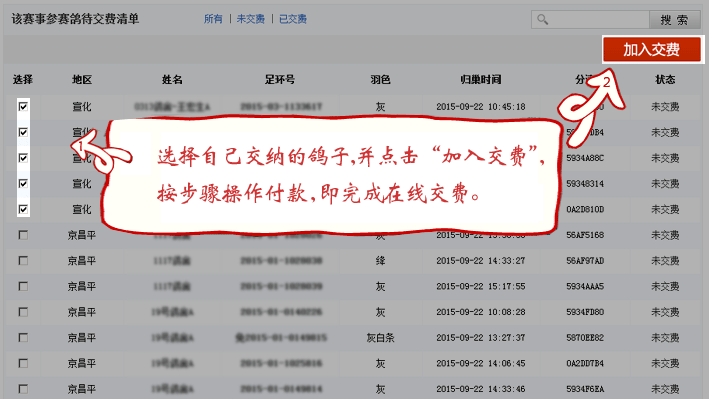Viewport: 709px width, 399px height.
Task: Show 所有 entries filter
Action: tap(213, 19)
